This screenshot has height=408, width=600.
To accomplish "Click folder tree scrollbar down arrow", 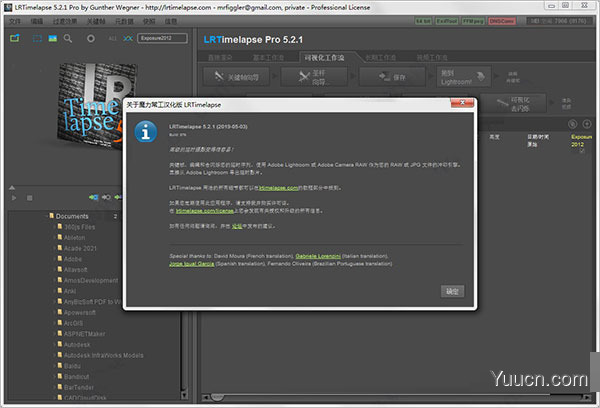I will pyautogui.click(x=184, y=395).
